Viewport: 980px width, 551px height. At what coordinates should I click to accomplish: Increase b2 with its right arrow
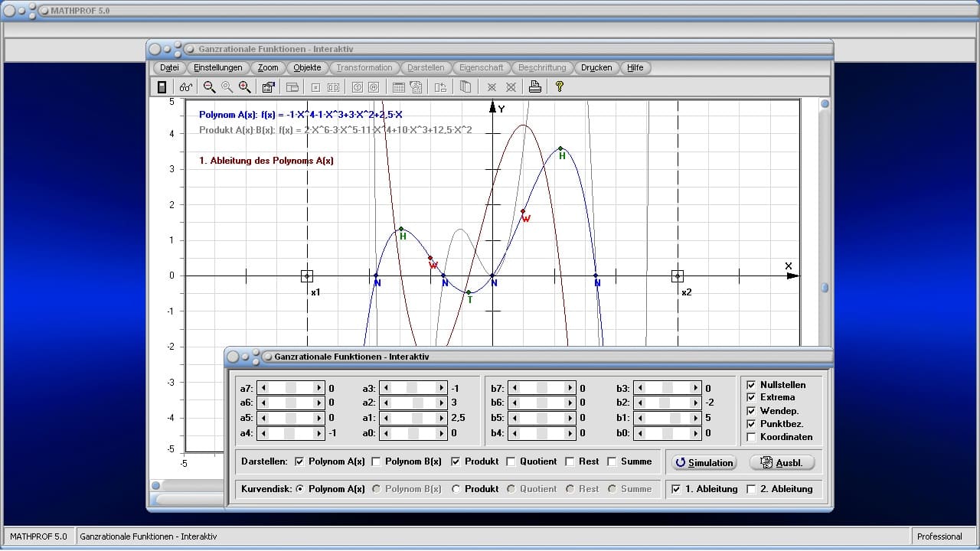click(696, 403)
